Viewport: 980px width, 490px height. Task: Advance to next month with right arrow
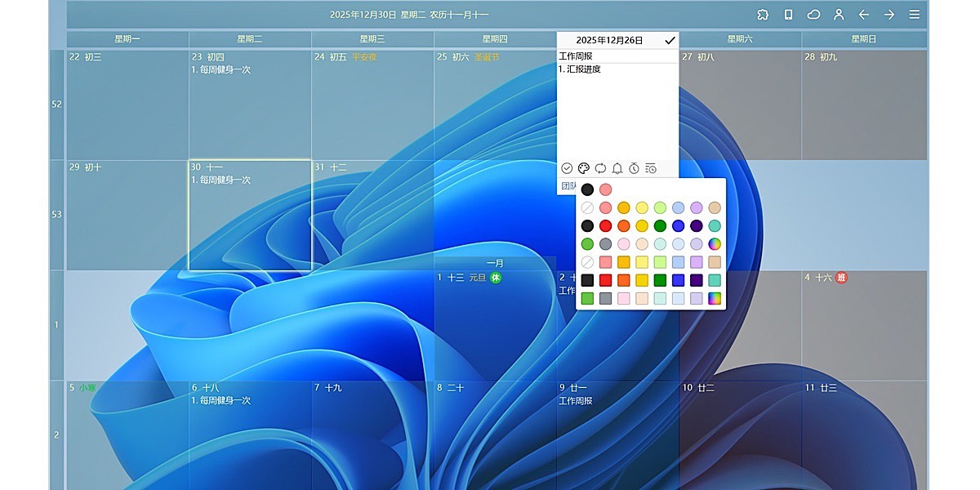(889, 15)
